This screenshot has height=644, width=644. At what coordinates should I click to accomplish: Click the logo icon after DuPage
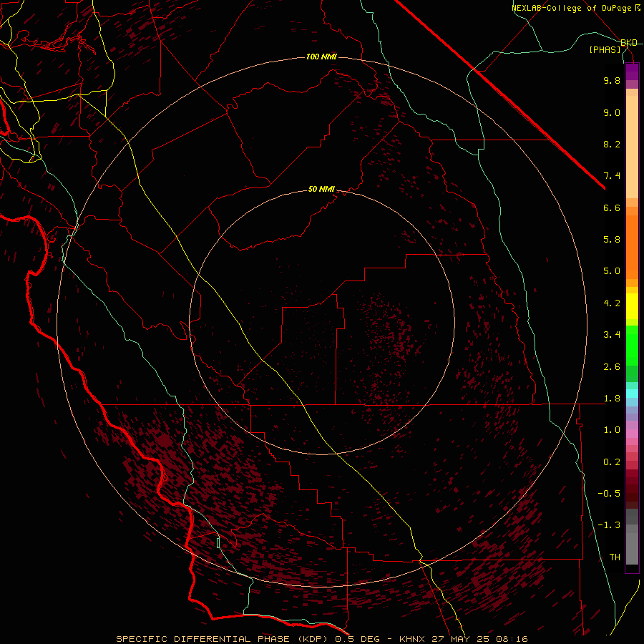click(638, 8)
